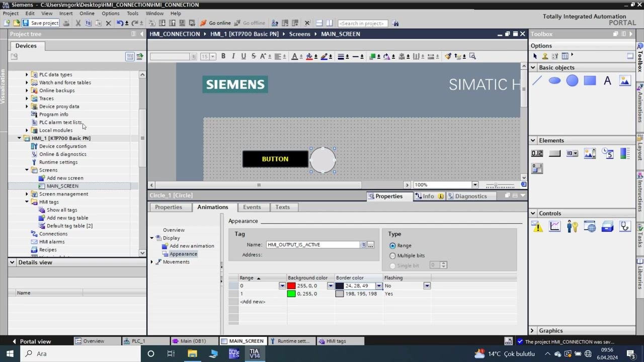
Task: Click Go online in the toolbar
Action: pyautogui.click(x=215, y=23)
